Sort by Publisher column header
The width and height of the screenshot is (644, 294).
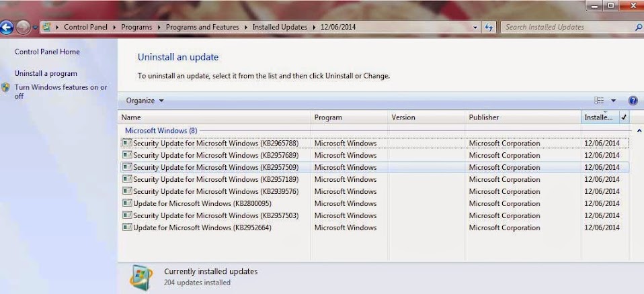pyautogui.click(x=523, y=117)
